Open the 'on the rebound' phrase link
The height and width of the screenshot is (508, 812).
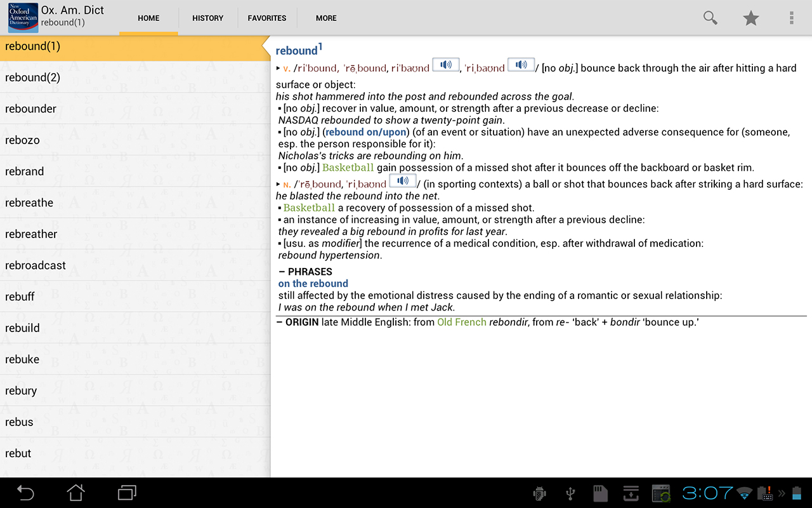tap(313, 283)
